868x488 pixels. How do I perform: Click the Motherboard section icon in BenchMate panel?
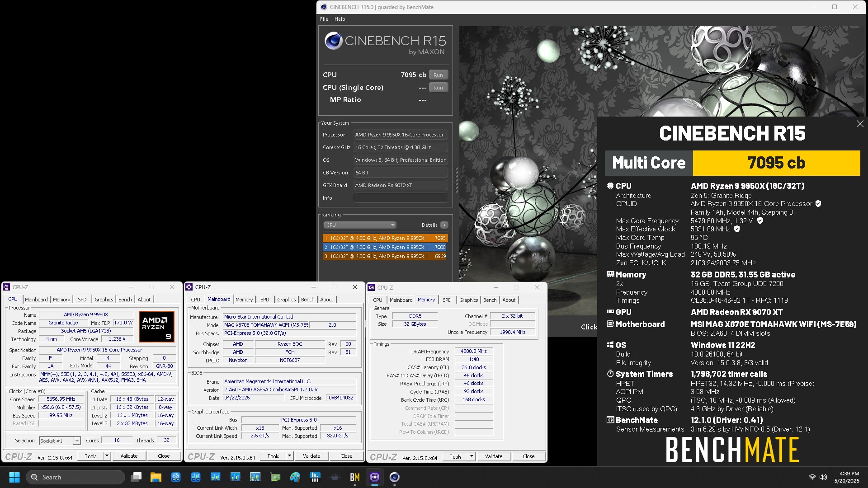(610, 324)
